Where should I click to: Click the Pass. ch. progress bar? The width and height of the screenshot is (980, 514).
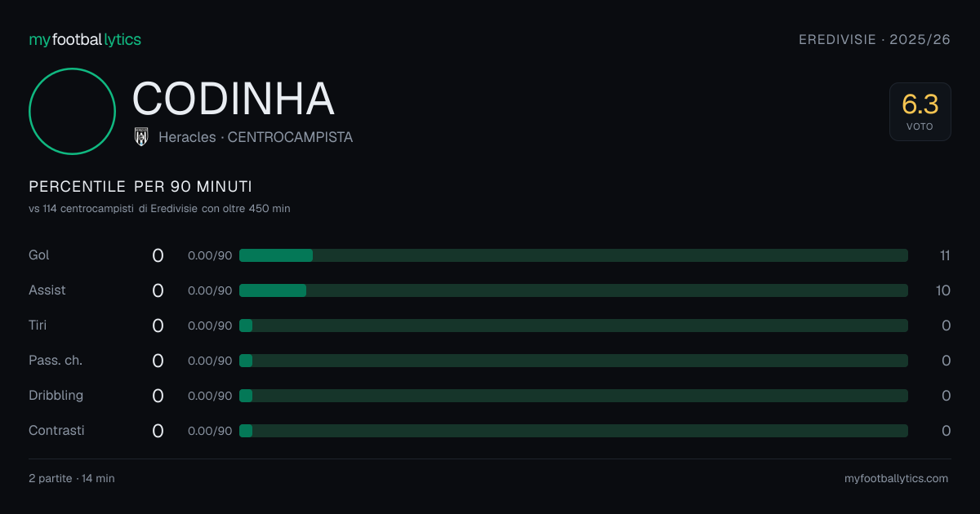(x=573, y=361)
